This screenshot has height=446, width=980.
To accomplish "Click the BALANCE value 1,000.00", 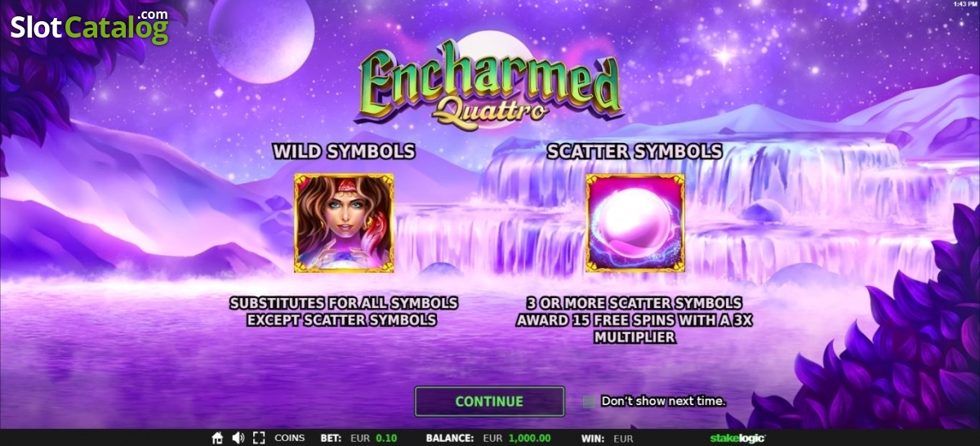I will 528,438.
